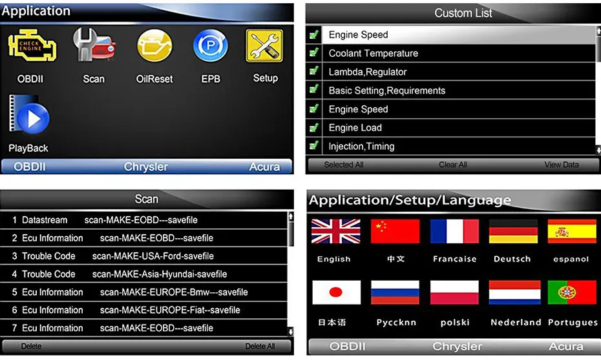Select the Netherlands flag (Nederland)
The width and height of the screenshot is (601, 364).
point(514,292)
